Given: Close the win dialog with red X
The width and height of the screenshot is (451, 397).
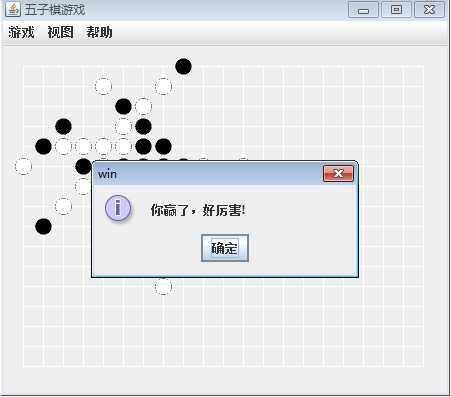Looking at the screenshot, I should pyautogui.click(x=338, y=173).
